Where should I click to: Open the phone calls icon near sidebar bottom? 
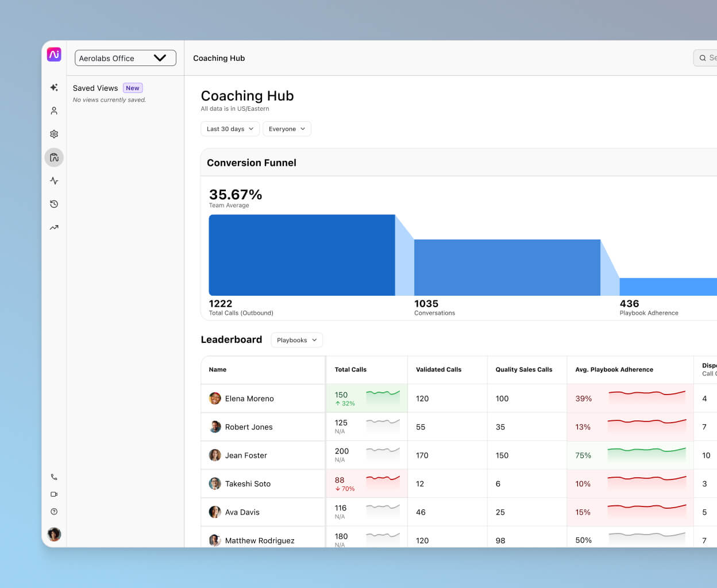coord(54,477)
